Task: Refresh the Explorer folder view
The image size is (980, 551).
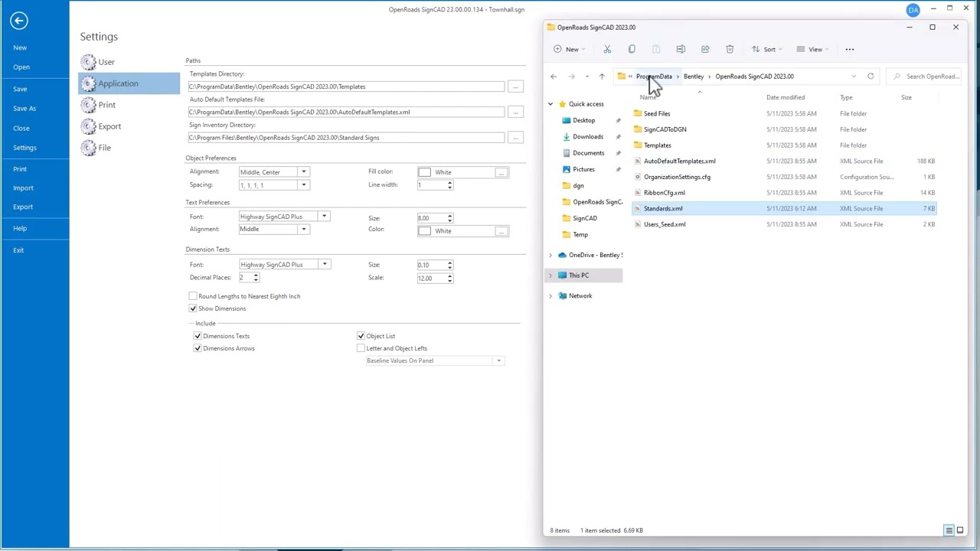Action: pos(871,77)
